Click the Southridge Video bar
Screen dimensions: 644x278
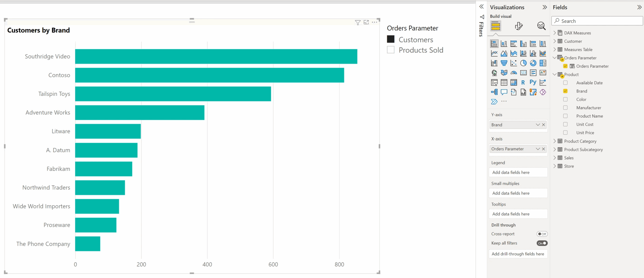(x=216, y=56)
